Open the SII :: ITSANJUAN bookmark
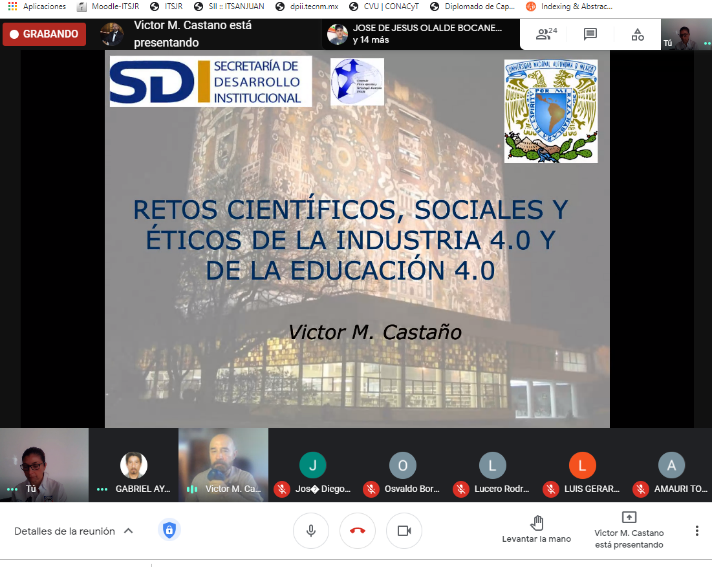The image size is (712, 567). point(229,6)
